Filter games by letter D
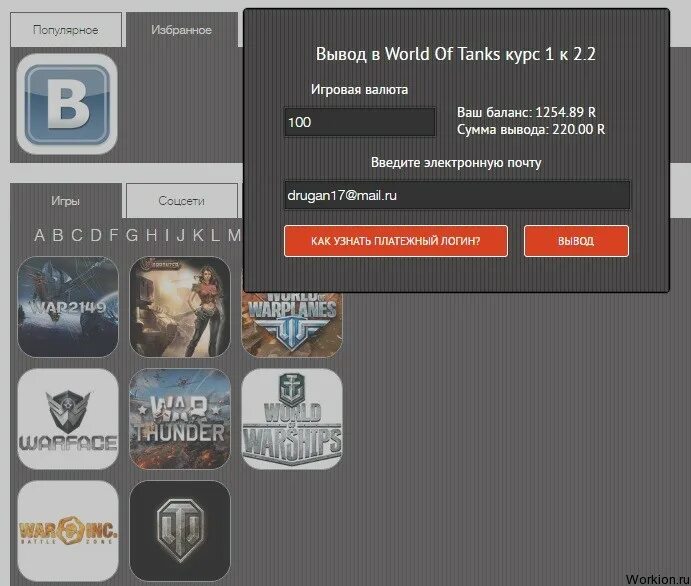This screenshot has width=691, height=586. pos(96,235)
